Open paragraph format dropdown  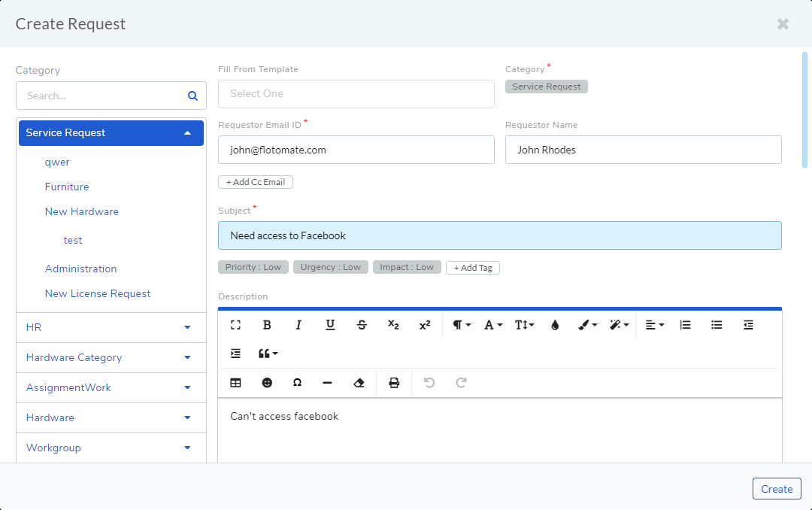(462, 325)
